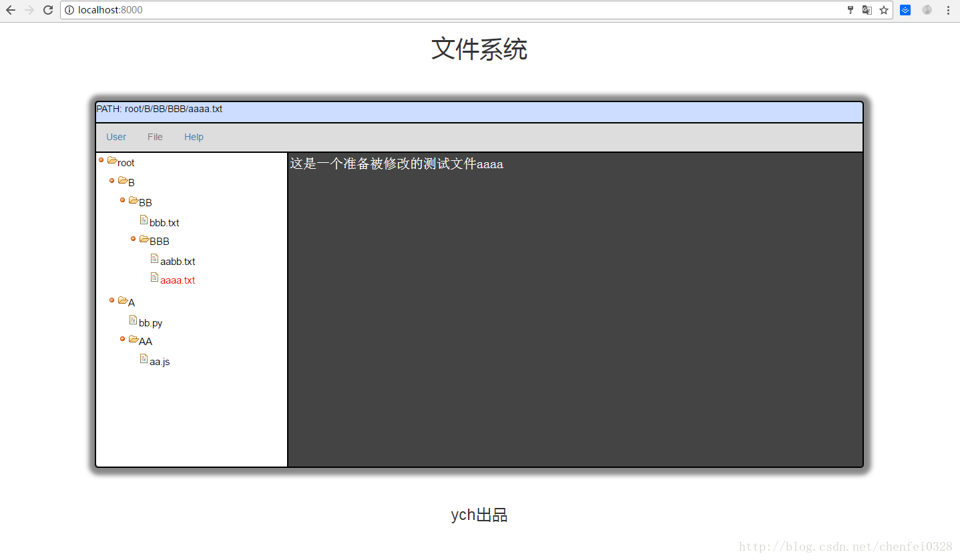Viewport: 960px width, 560px height.
Task: View site information icon in address bar
Action: click(69, 10)
